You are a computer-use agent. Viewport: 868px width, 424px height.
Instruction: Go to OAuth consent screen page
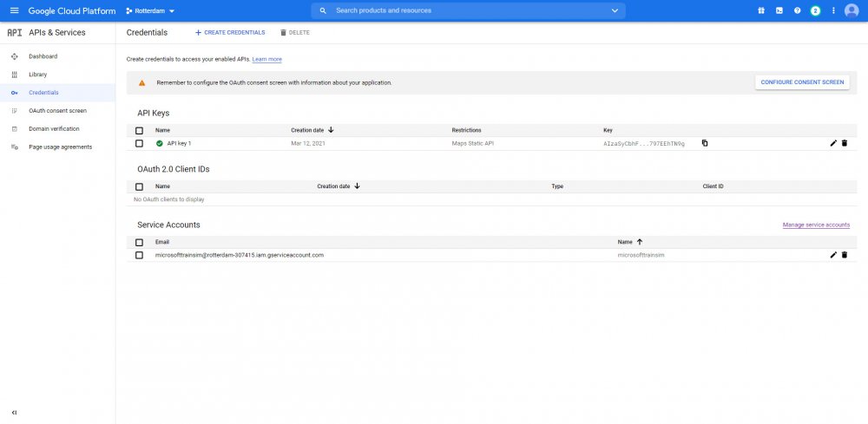[x=57, y=111]
